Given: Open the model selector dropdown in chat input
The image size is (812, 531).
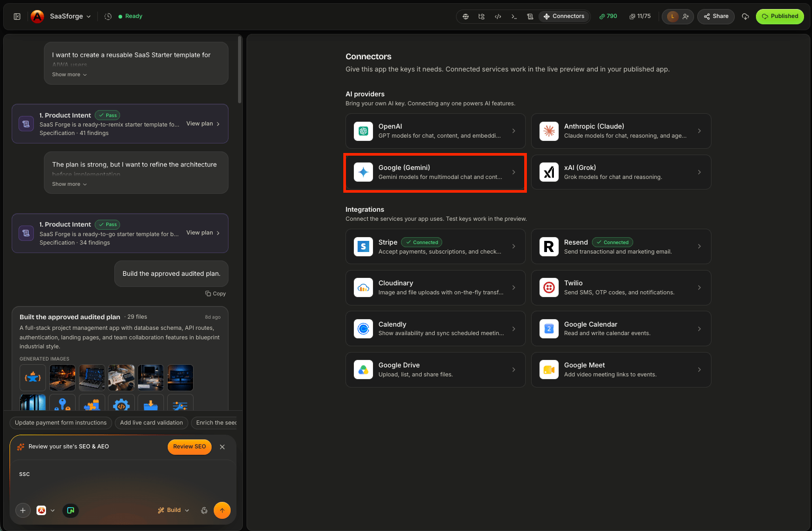Looking at the screenshot, I should [45, 510].
